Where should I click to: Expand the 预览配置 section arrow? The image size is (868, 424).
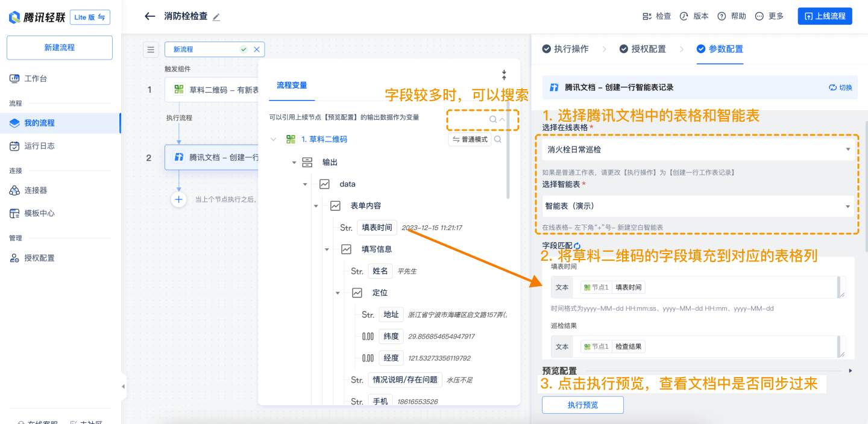click(x=851, y=371)
